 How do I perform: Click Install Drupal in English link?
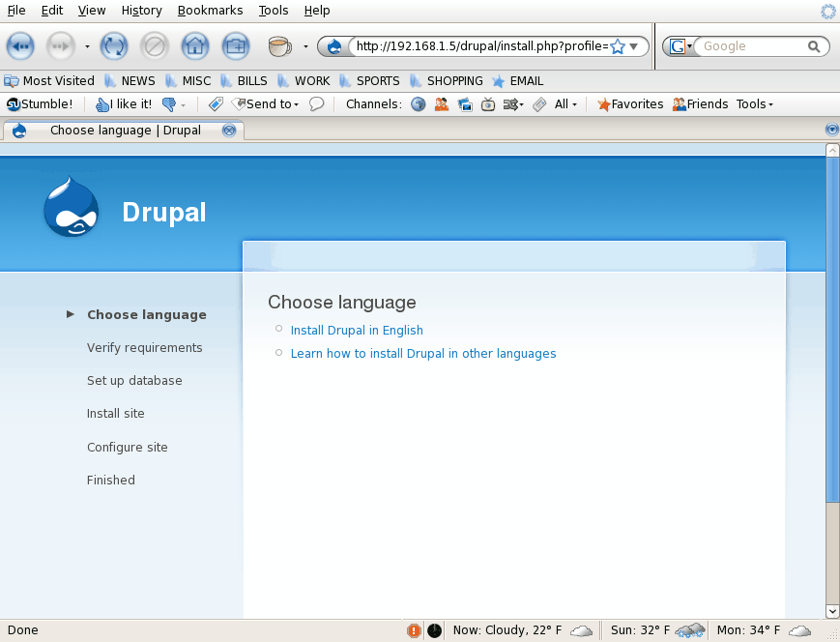[x=357, y=330]
